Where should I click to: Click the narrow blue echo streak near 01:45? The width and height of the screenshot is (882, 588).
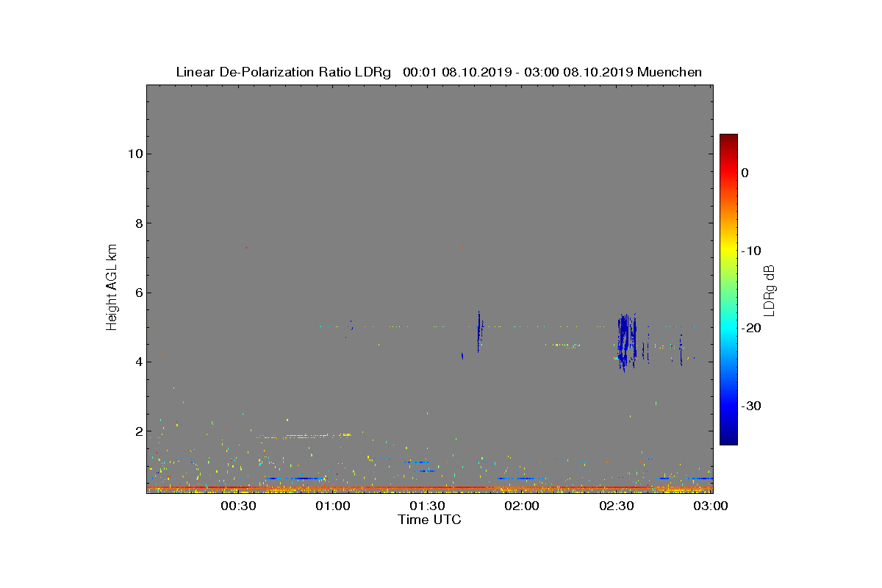[x=478, y=332]
